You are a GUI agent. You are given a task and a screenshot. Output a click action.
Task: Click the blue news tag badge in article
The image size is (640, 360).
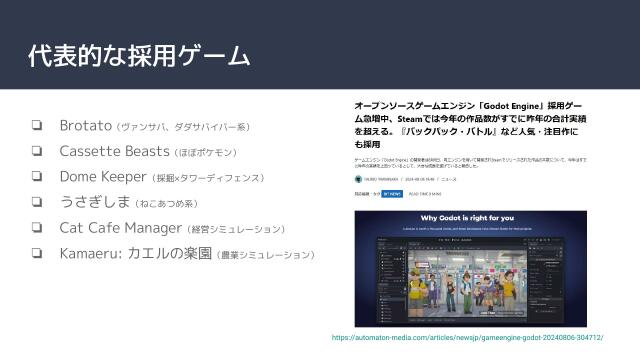392,194
